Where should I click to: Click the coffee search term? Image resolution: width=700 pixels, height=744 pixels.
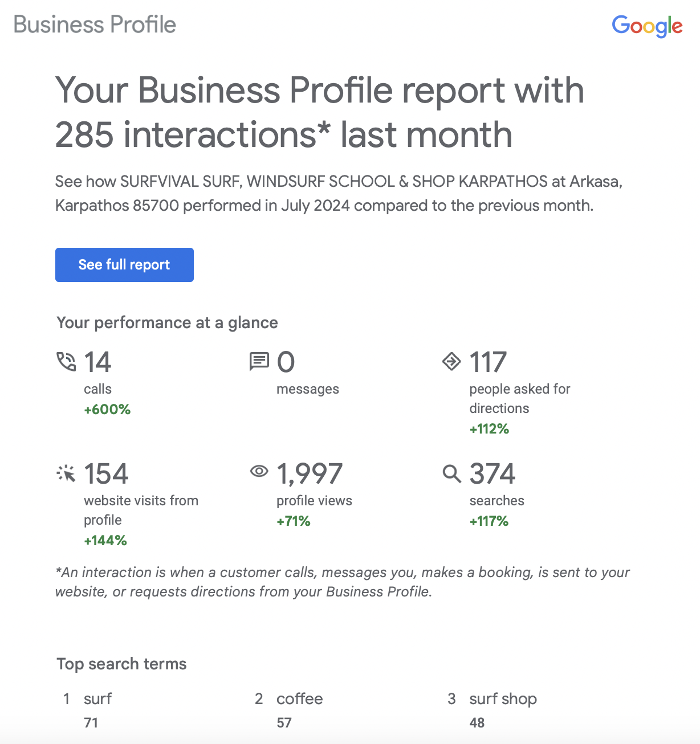pos(300,699)
